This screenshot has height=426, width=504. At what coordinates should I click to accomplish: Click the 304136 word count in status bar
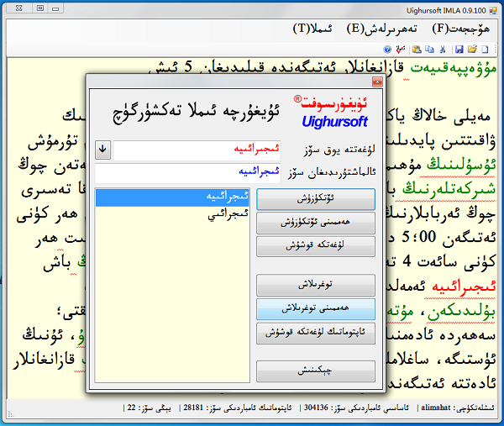(x=316, y=408)
